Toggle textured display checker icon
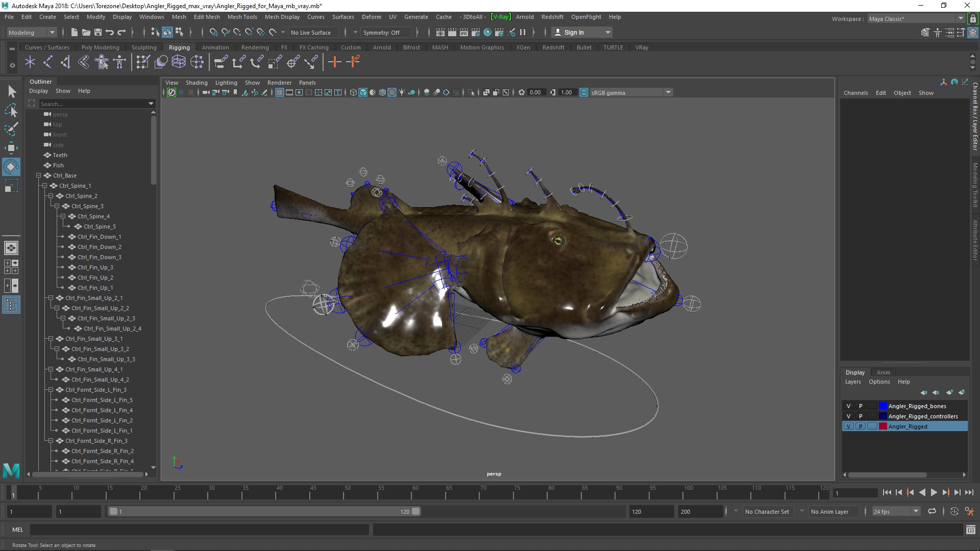 pyautogui.click(x=392, y=92)
